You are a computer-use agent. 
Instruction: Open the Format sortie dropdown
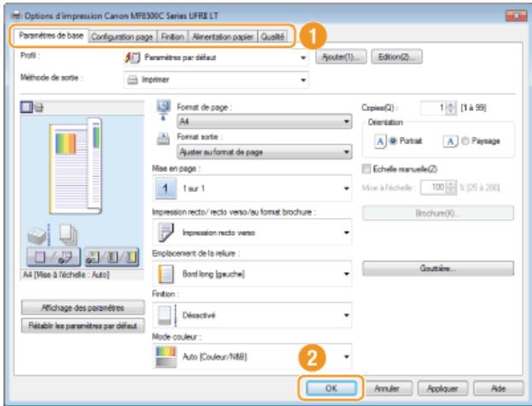[265, 152]
